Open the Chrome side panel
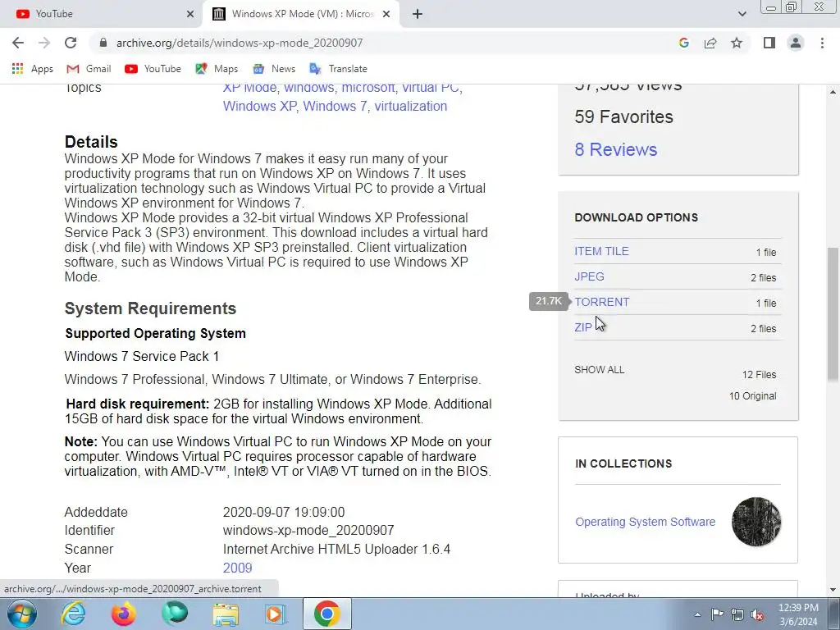 769,43
